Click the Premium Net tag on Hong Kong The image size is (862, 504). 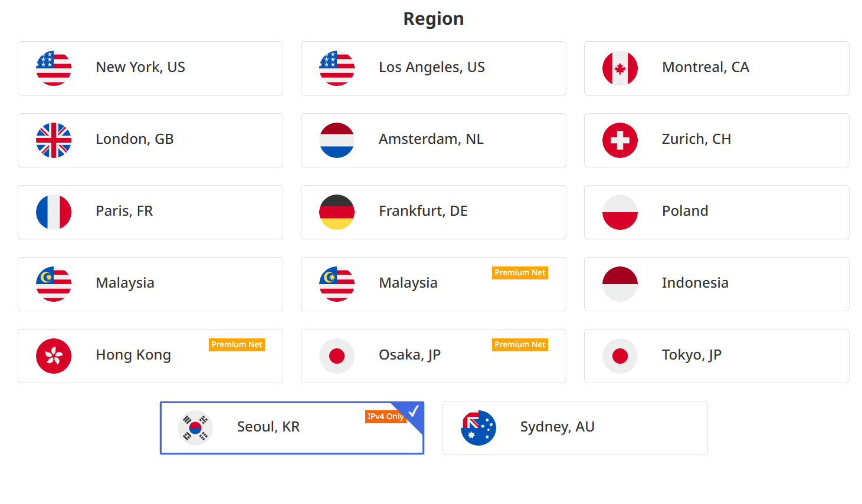[x=237, y=345]
